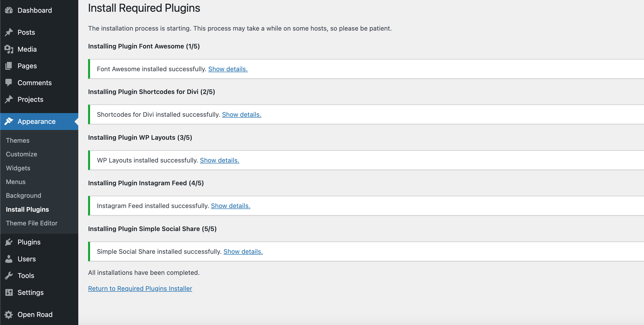This screenshot has height=325, width=644.
Task: Open the Dashboard menu item
Action: click(39, 10)
